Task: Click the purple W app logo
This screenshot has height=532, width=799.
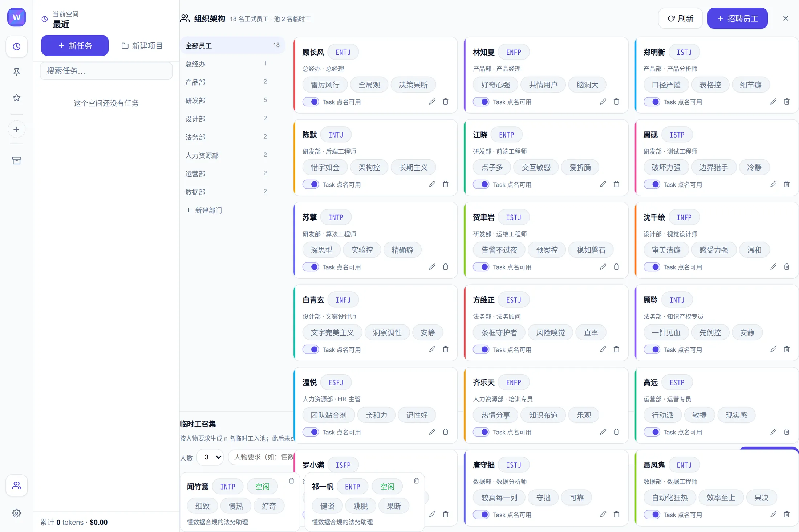Action: (x=16, y=17)
